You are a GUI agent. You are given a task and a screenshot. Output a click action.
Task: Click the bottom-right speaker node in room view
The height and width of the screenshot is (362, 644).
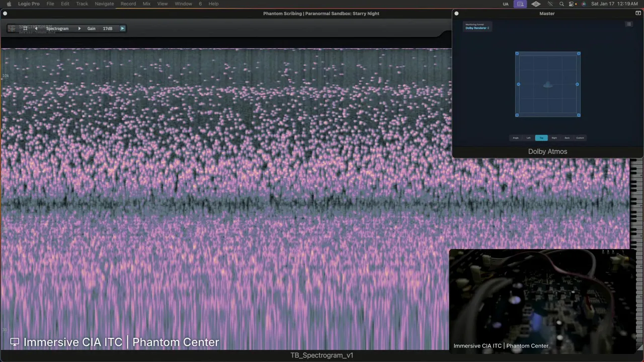[x=579, y=115]
